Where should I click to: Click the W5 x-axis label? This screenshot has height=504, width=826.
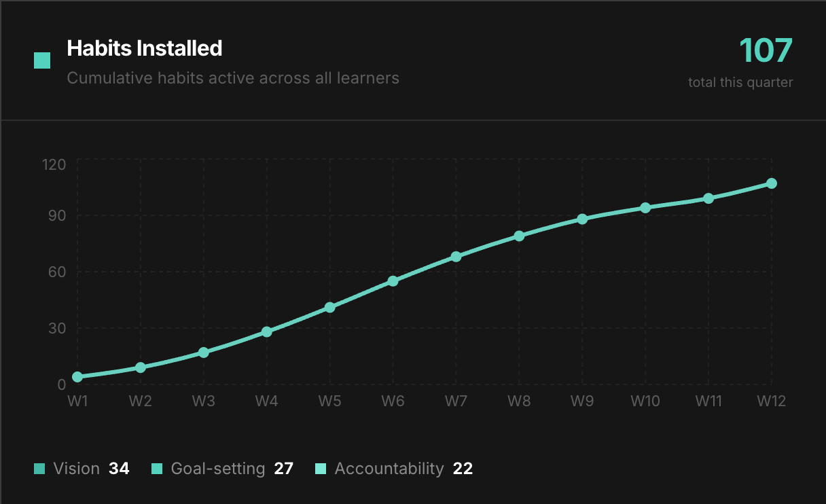(329, 401)
